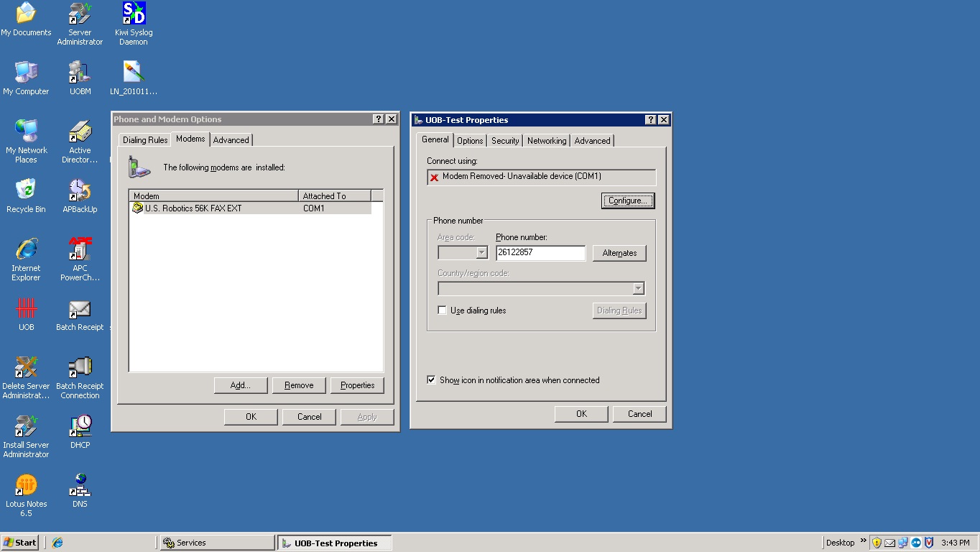Switch to Dialing Rules tab

[145, 140]
